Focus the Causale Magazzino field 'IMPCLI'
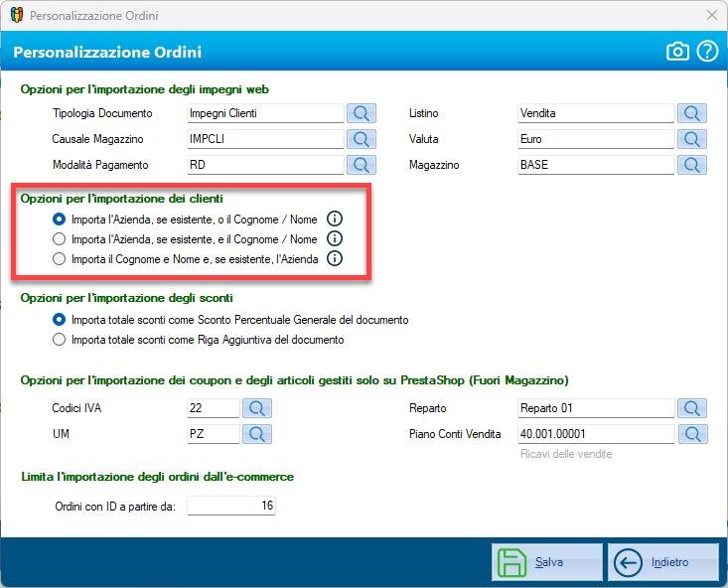 click(x=265, y=139)
